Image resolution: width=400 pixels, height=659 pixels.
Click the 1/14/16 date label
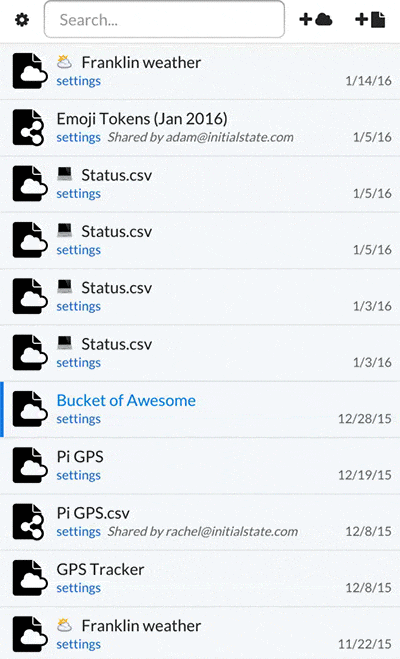click(368, 81)
